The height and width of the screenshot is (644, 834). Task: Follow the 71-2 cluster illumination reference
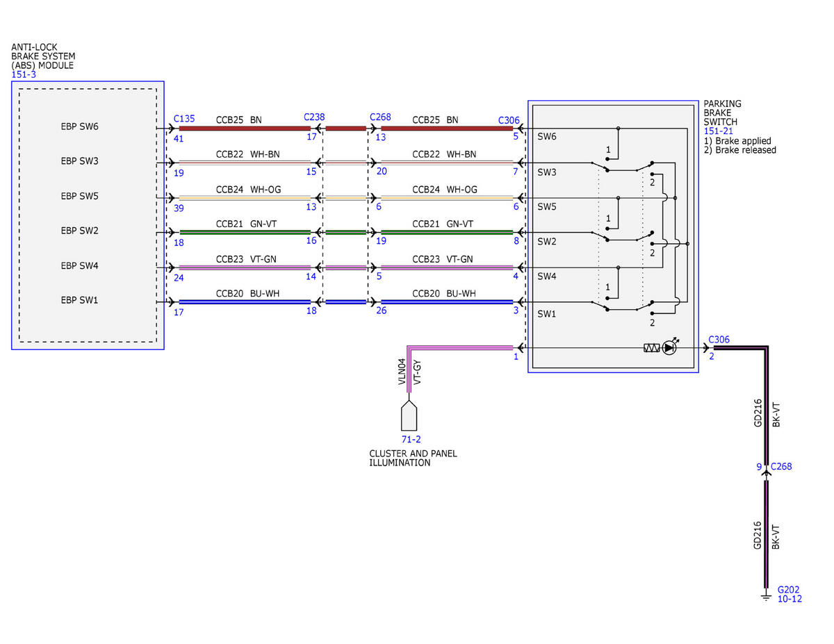coord(411,440)
